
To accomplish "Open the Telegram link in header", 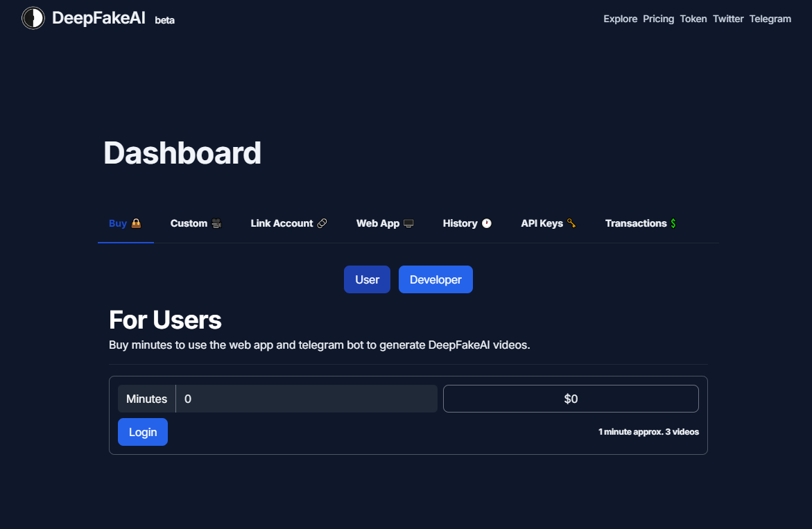I will [x=770, y=19].
